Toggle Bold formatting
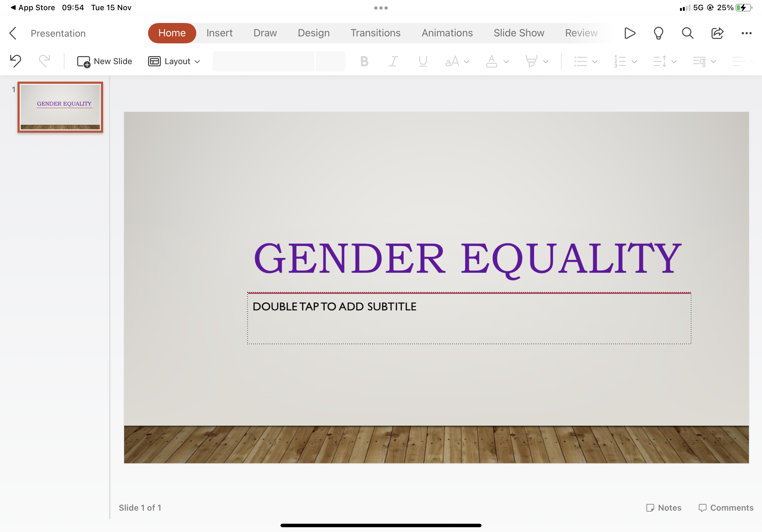Viewport: 762px width, 532px height. pyautogui.click(x=364, y=61)
